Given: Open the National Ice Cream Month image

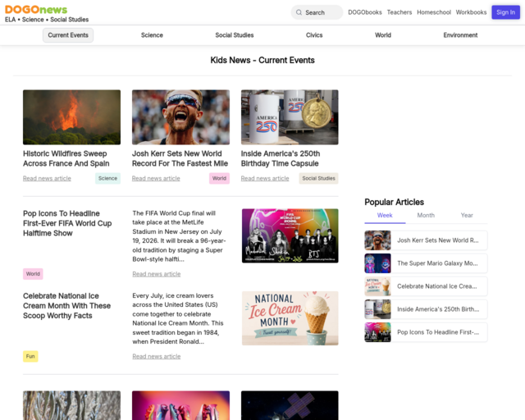Looking at the screenshot, I should pyautogui.click(x=290, y=318).
